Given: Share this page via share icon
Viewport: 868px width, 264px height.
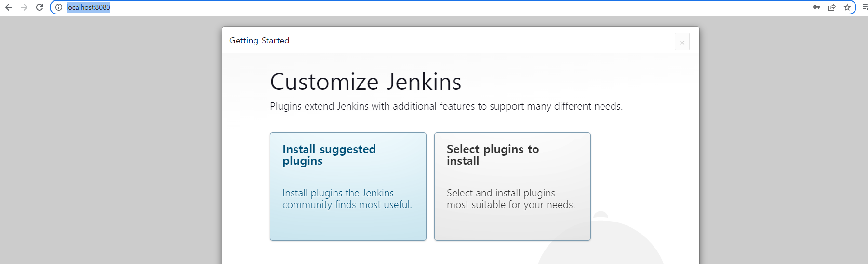Looking at the screenshot, I should (832, 7).
